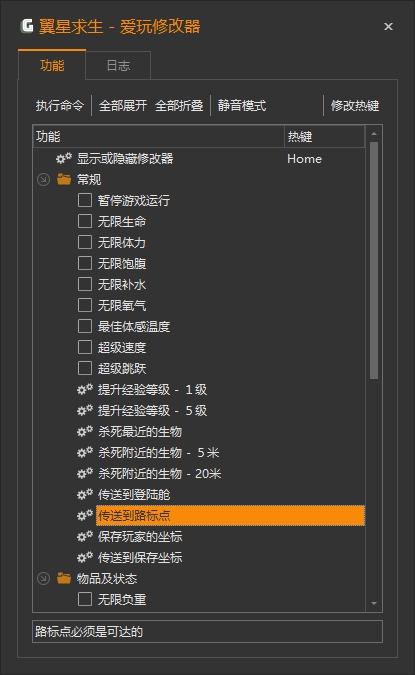Click gear icon for 提升经验等级 - 1 级

tap(85, 390)
